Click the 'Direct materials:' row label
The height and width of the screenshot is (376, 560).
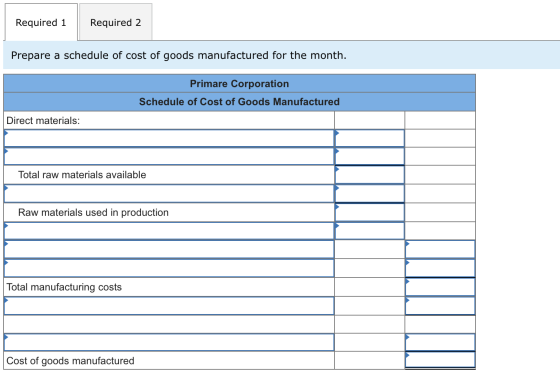coord(43,120)
